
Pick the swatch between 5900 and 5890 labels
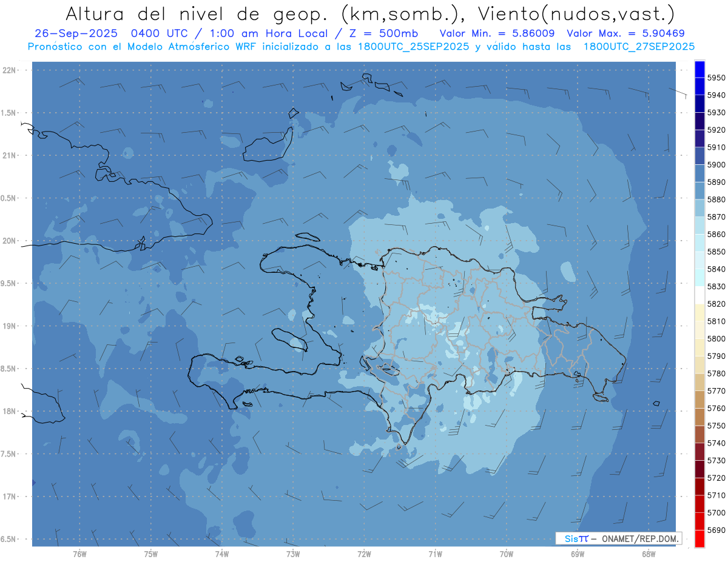(699, 173)
